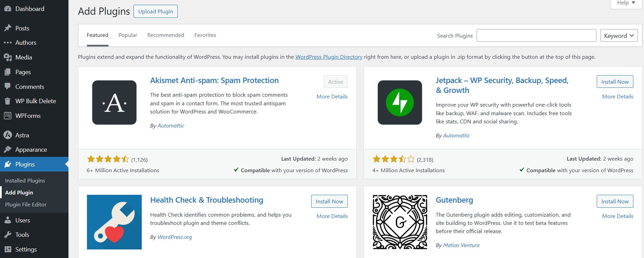
Task: Click the Active button for Akismet
Action: [x=336, y=82]
